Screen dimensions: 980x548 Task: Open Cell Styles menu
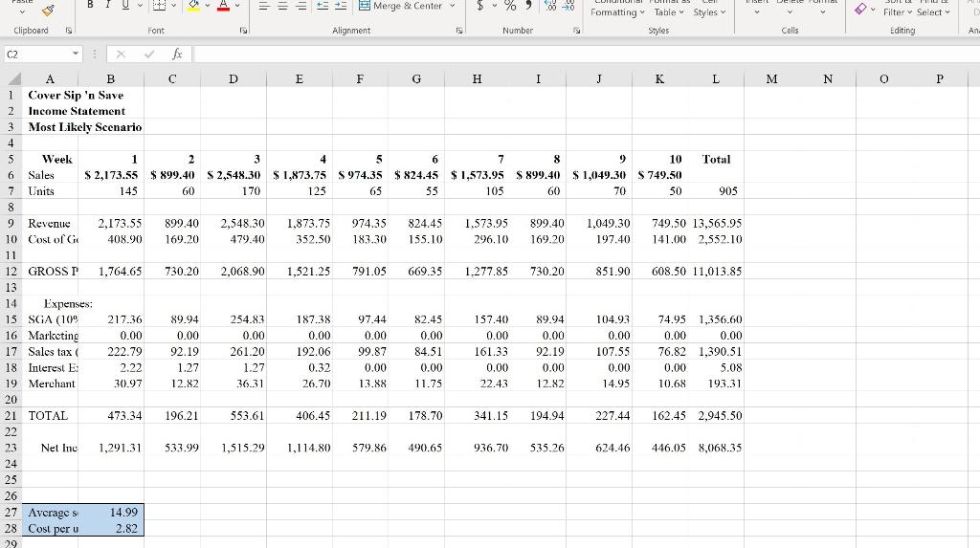[709, 9]
